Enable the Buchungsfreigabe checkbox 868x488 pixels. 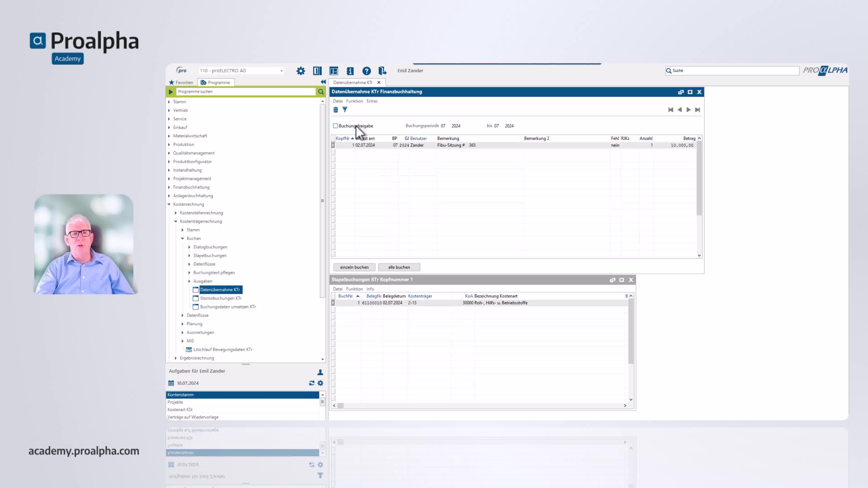[x=335, y=126]
